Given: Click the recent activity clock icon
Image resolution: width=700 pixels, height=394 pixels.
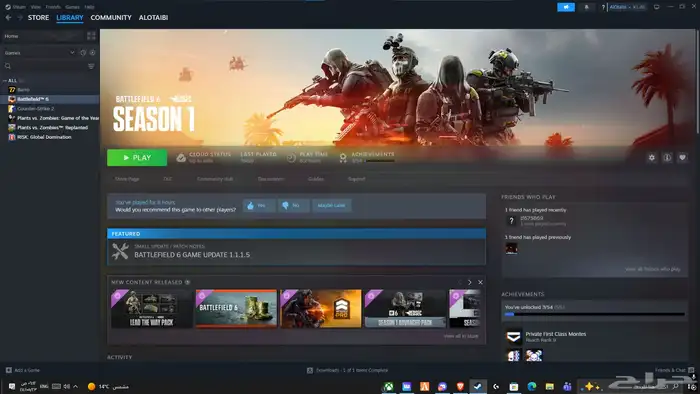Looking at the screenshot, I should coord(83,53).
